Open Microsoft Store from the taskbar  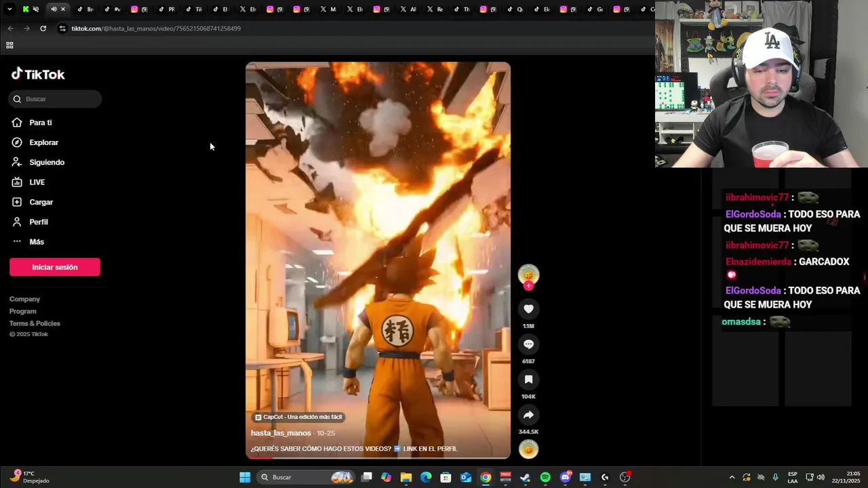point(446,477)
